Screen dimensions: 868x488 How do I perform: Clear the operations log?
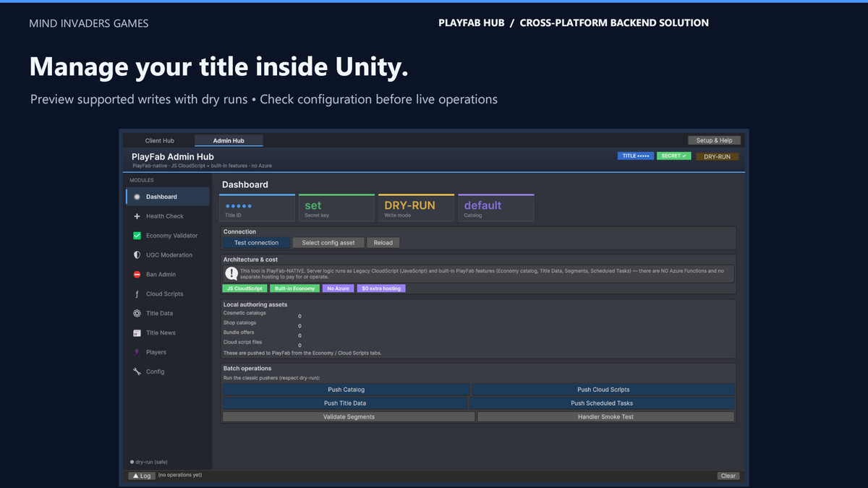(x=728, y=476)
